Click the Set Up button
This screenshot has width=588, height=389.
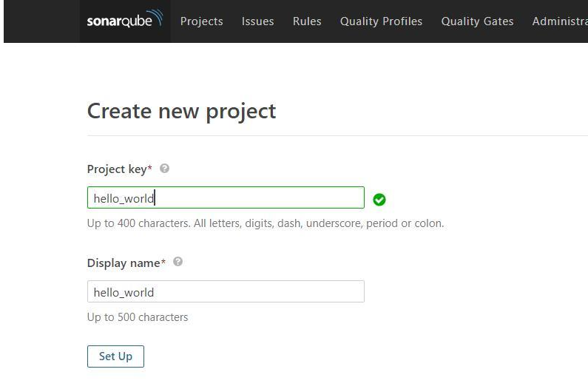point(115,356)
